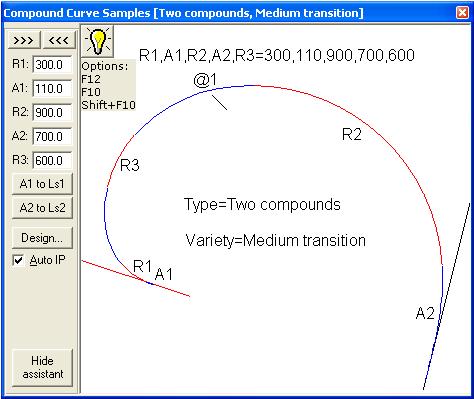This screenshot has height=399, width=474.
Task: Click the '@1' marker label
Action: [205, 80]
